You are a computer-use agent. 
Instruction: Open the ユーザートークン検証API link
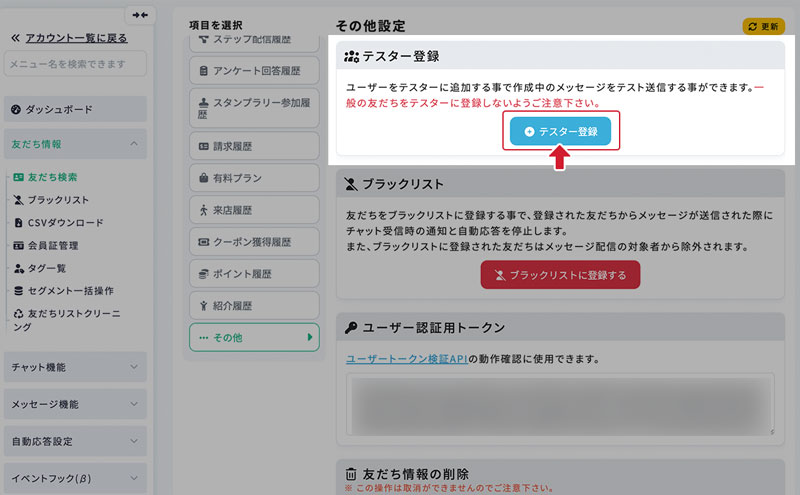coord(406,358)
